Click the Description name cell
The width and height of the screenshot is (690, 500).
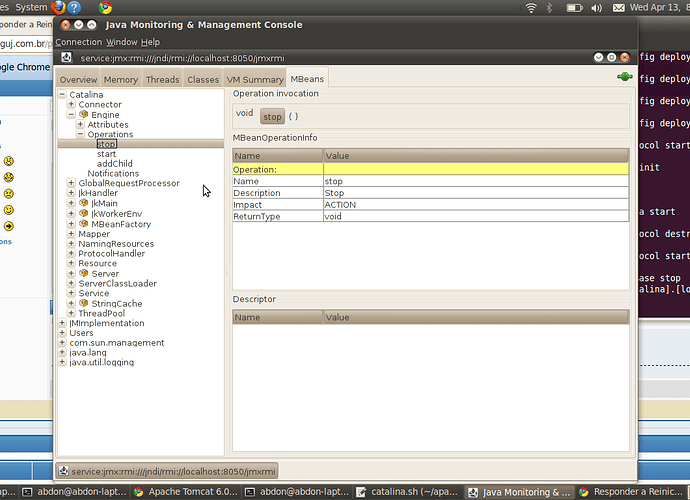point(278,193)
